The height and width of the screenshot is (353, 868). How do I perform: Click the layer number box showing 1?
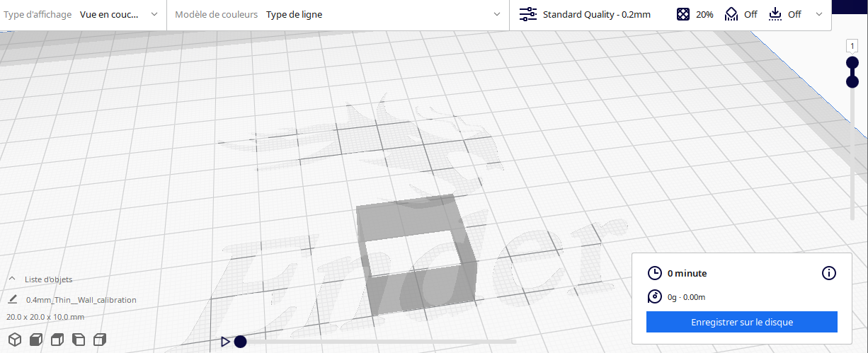[x=852, y=46]
